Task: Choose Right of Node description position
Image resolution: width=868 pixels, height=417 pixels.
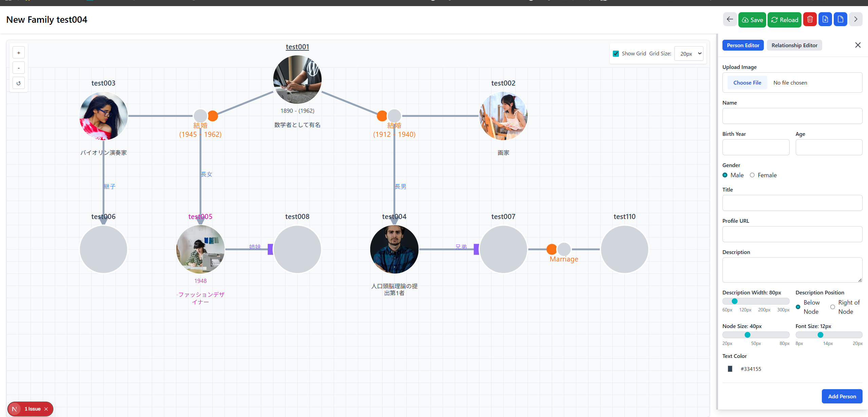Action: pos(832,307)
